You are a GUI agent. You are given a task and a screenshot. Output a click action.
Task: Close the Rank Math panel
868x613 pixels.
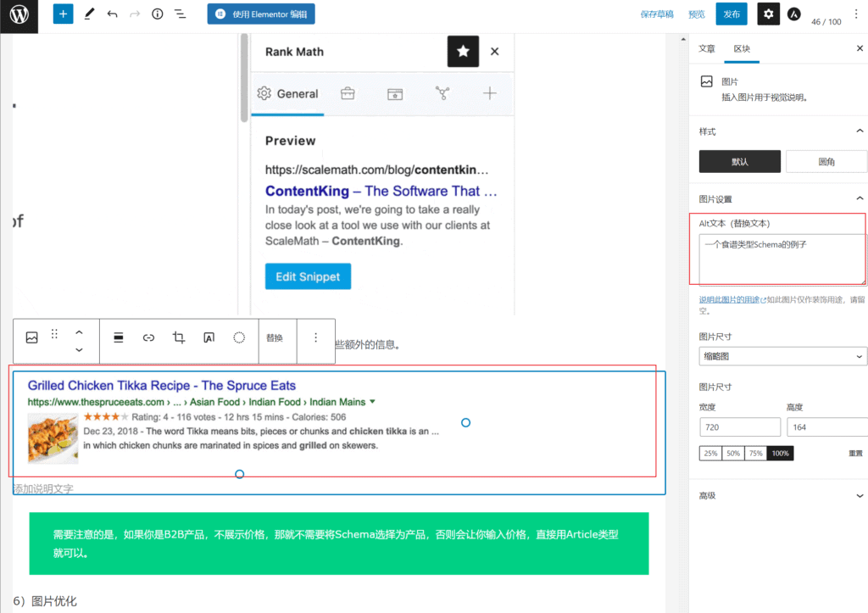pyautogui.click(x=494, y=52)
